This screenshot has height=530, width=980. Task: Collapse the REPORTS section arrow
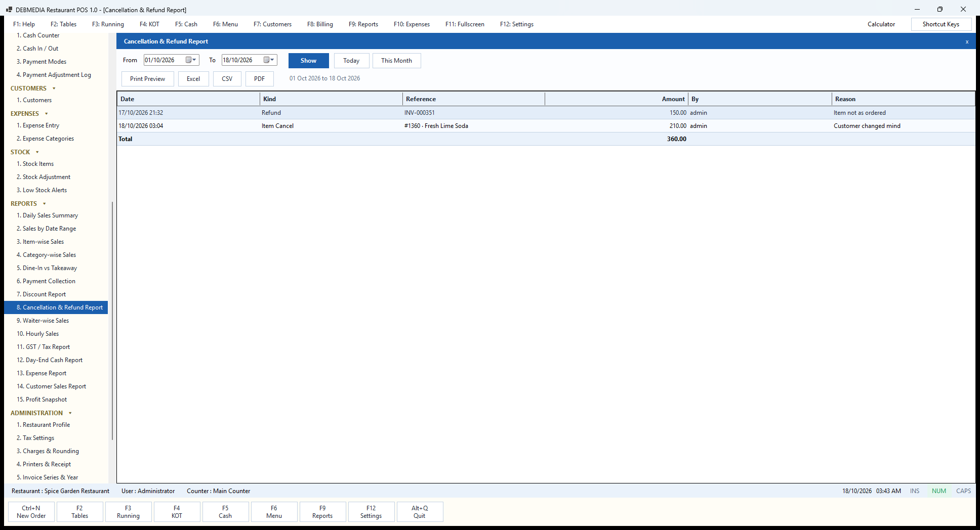point(45,204)
